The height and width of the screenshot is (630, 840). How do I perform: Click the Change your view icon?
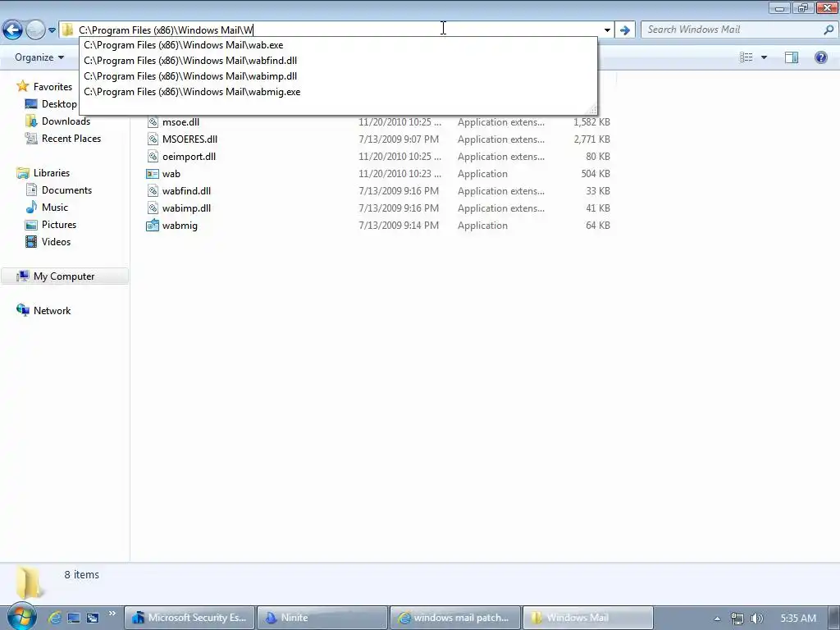pos(746,57)
